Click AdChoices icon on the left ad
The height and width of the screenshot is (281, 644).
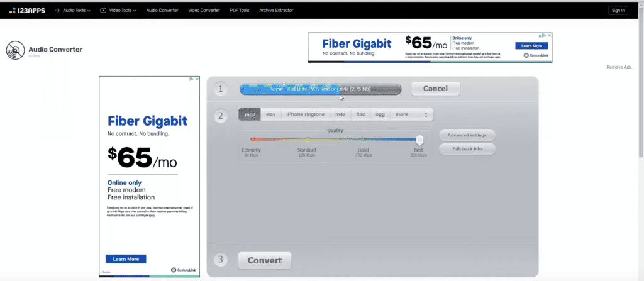(x=191, y=79)
